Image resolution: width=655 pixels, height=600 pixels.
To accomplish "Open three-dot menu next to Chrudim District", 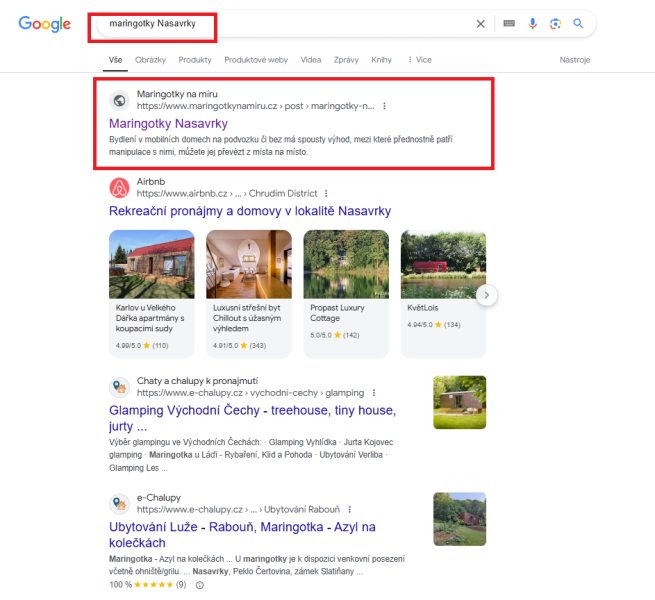I will (x=326, y=193).
